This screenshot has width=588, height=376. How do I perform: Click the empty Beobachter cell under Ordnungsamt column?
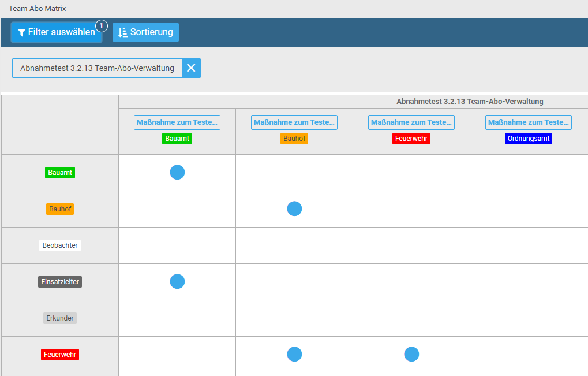[529, 245]
